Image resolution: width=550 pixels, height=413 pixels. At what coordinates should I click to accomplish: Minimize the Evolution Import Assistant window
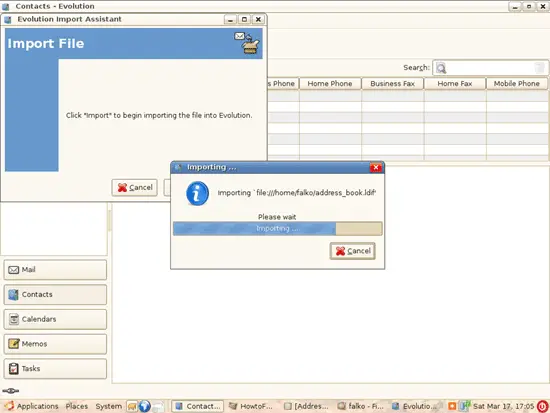click(230, 20)
